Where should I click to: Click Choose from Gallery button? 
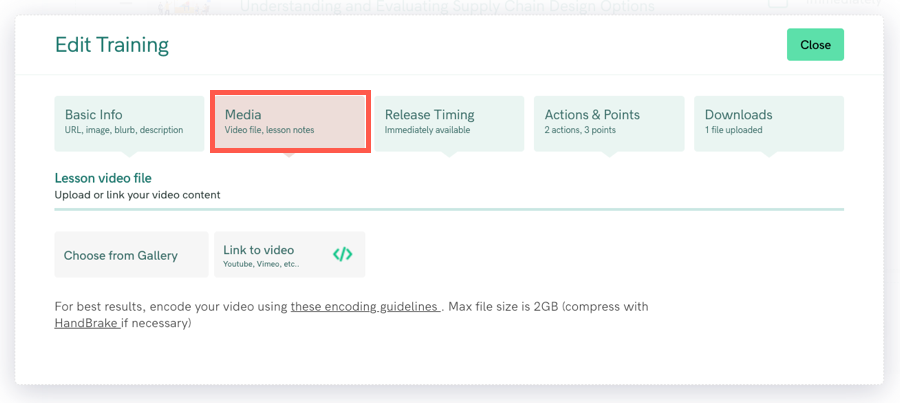[131, 255]
